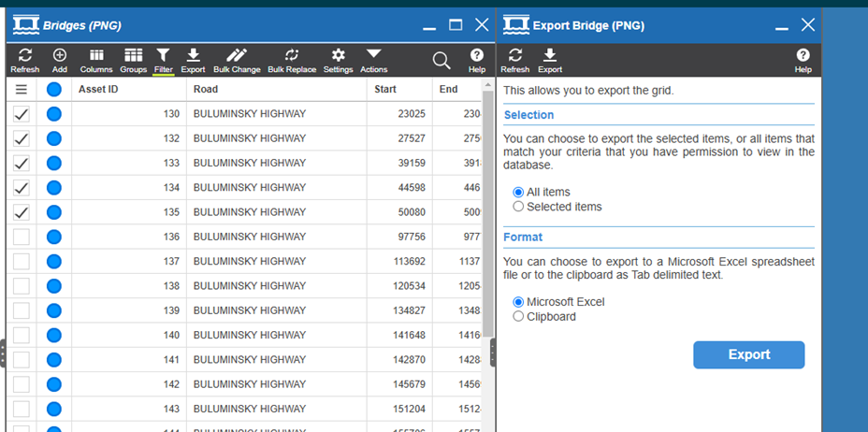868x432 pixels.
Task: Open the hamburger menu in grid header
Action: 21,89
